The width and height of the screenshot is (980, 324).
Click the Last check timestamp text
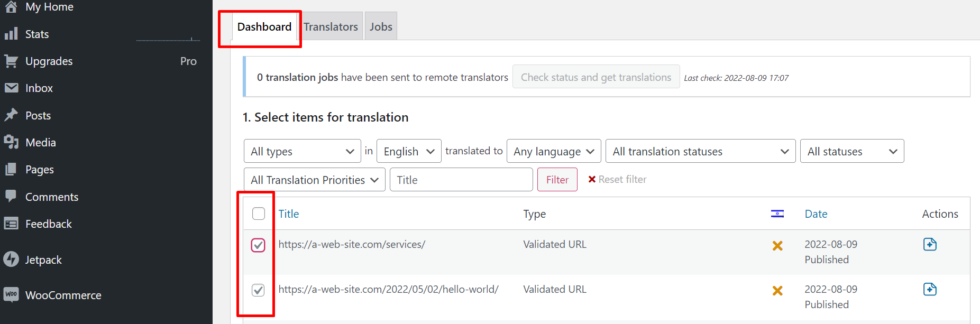736,78
